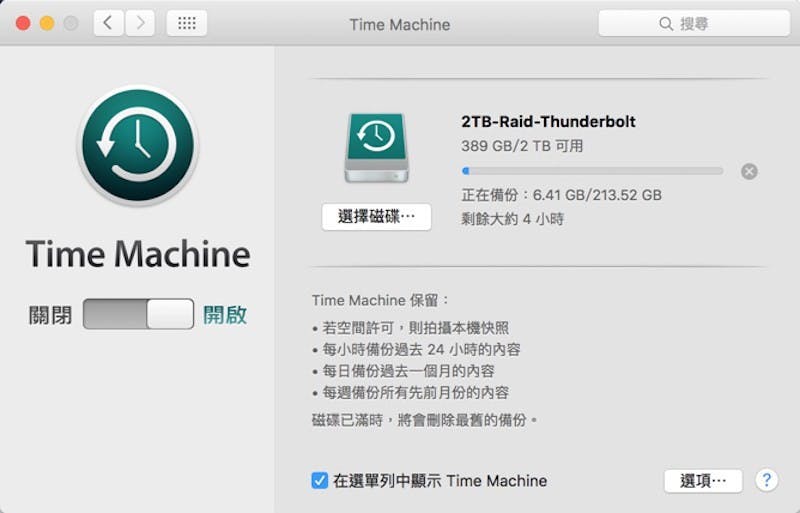Go forward with the right arrow button
800x513 pixels.
(140, 23)
